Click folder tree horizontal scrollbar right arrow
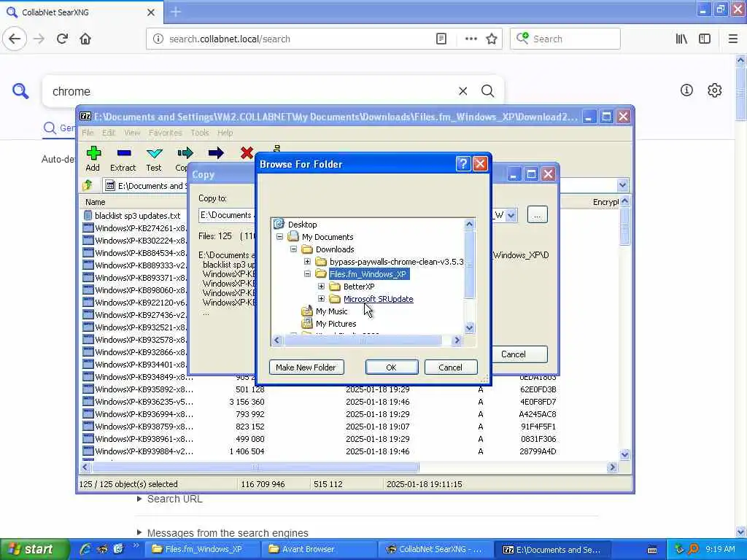The image size is (747, 560). point(457,340)
